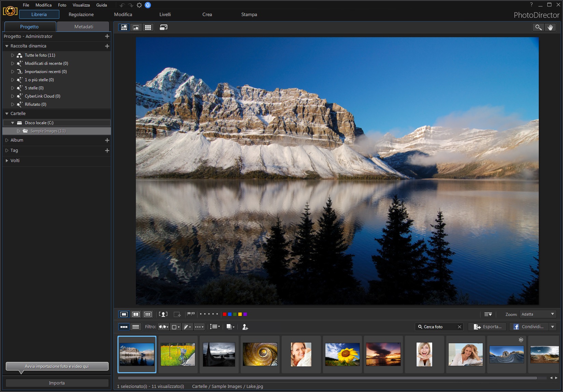Click the Importa button
The width and height of the screenshot is (563, 392).
tap(57, 383)
